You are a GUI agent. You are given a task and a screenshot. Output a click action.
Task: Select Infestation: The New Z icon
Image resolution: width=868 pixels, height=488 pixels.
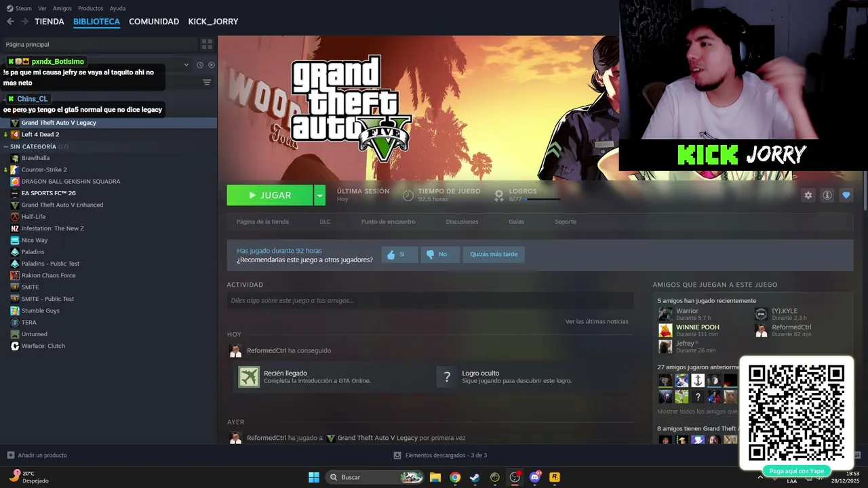[15, 228]
